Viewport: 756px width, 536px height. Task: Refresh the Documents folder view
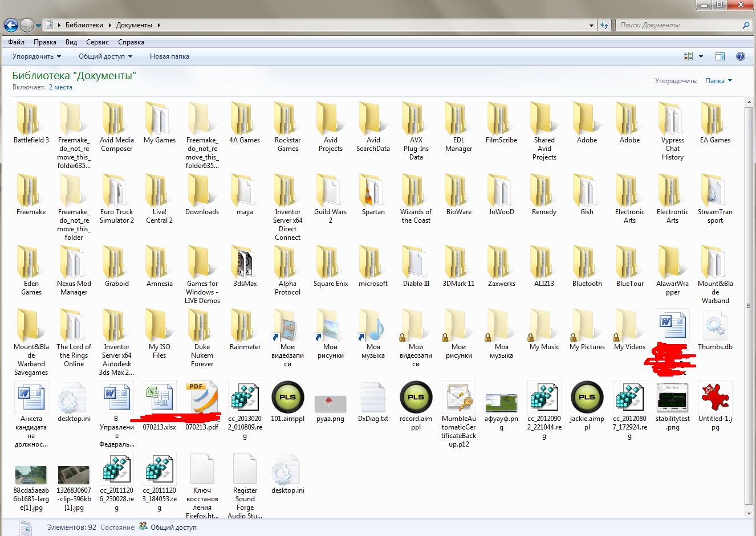coord(604,25)
